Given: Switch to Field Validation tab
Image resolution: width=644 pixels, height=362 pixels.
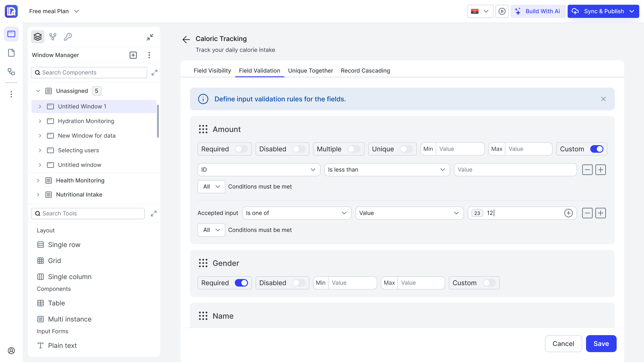Looking at the screenshot, I should [259, 70].
